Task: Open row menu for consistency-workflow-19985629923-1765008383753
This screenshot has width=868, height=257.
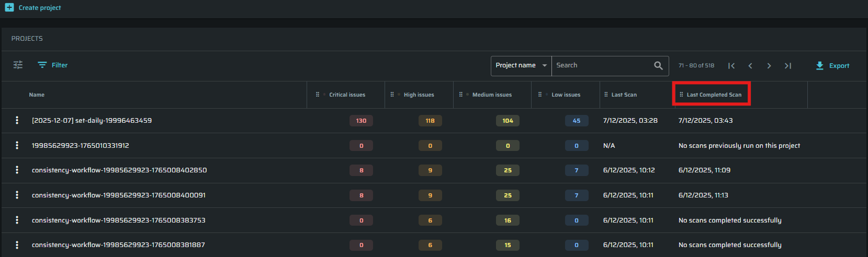Action: (x=17, y=220)
